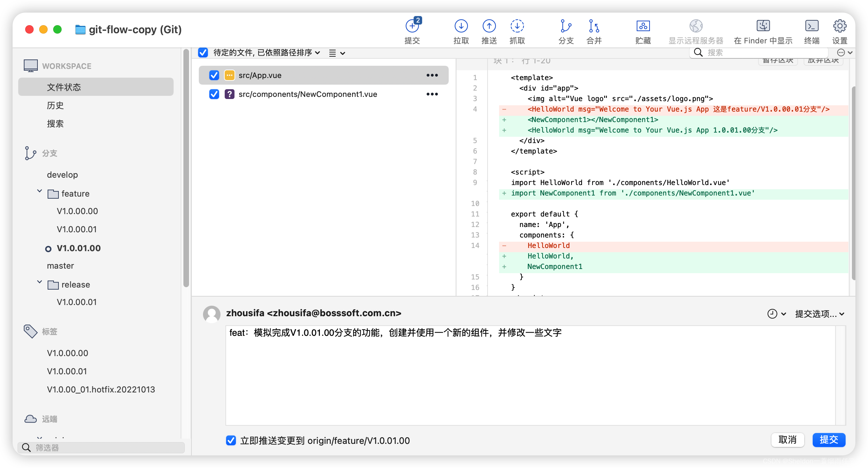Click the Pull (拉取) toolbar icon
Screen dimensions: 868x468
coord(461,26)
